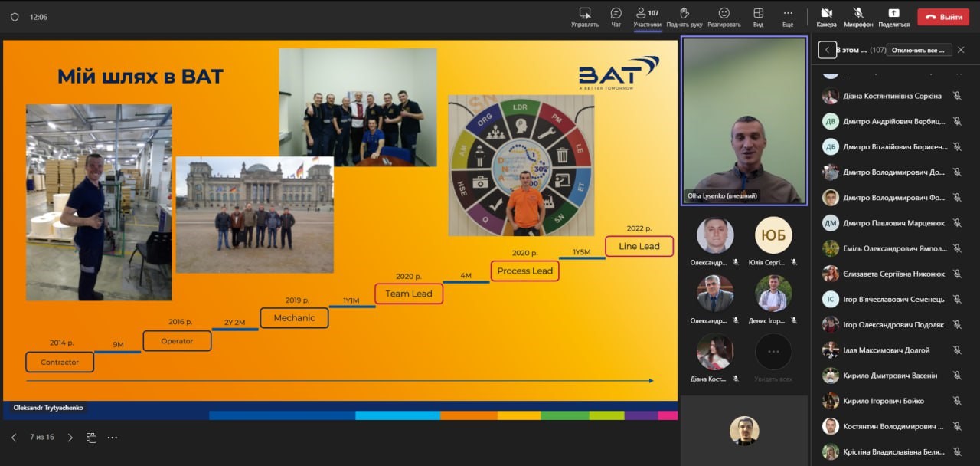This screenshot has width=980, height=466.
Task: Toggle the Участники panel
Action: [647, 17]
